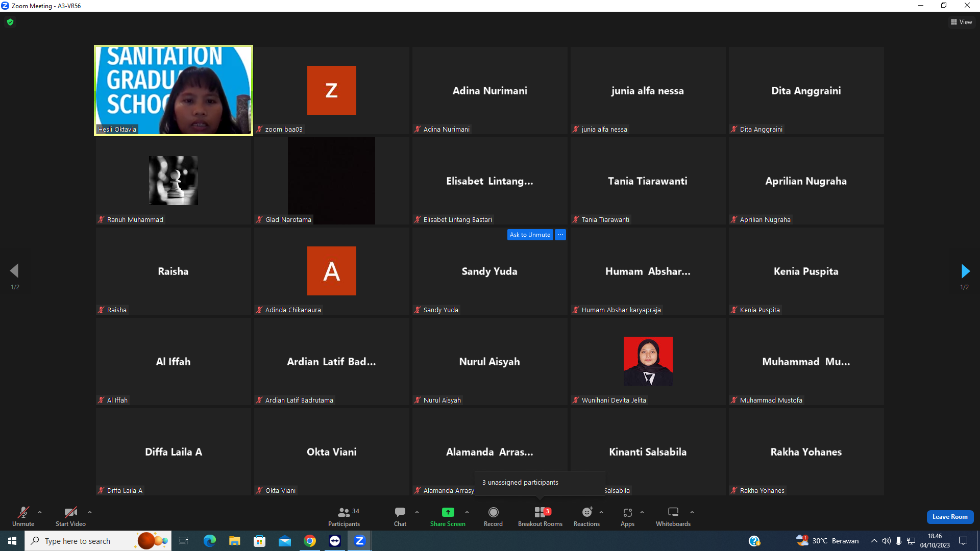Go to next gallery page arrow
The image size is (980, 551).
(965, 270)
